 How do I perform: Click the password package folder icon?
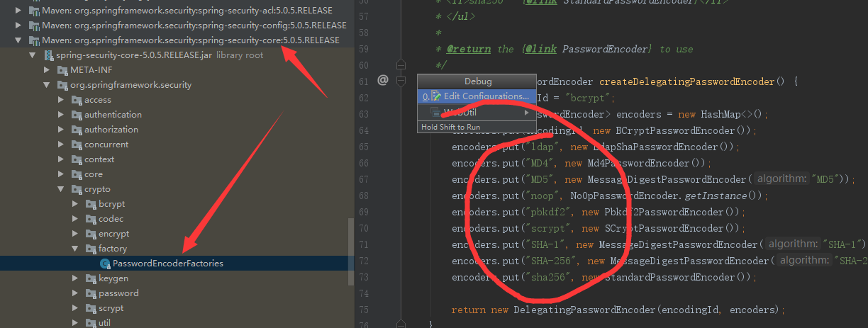(x=91, y=293)
